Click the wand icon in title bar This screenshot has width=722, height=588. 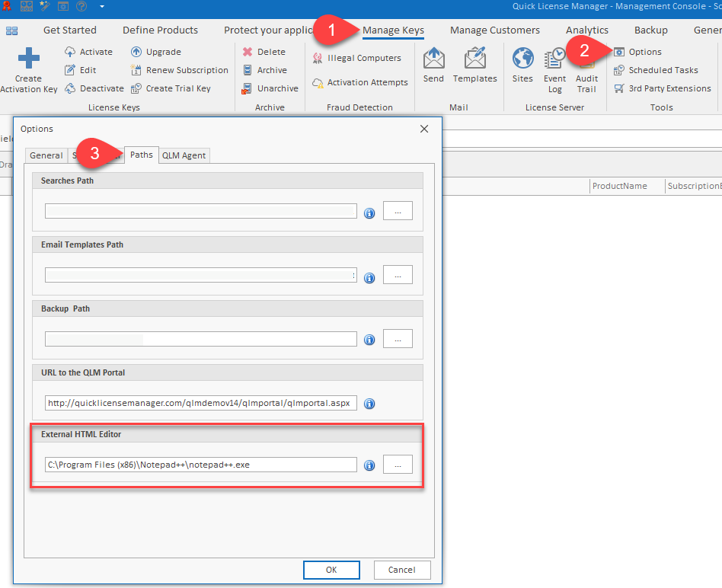pos(45,5)
